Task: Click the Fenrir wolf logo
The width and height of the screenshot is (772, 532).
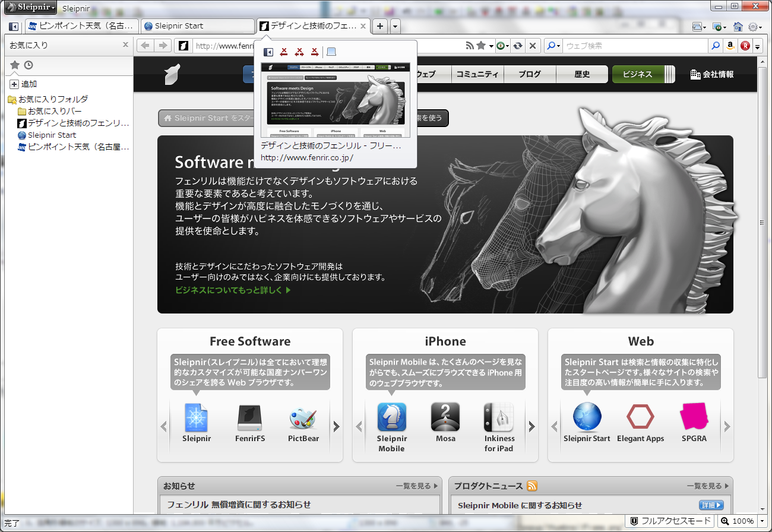Action: (172, 74)
